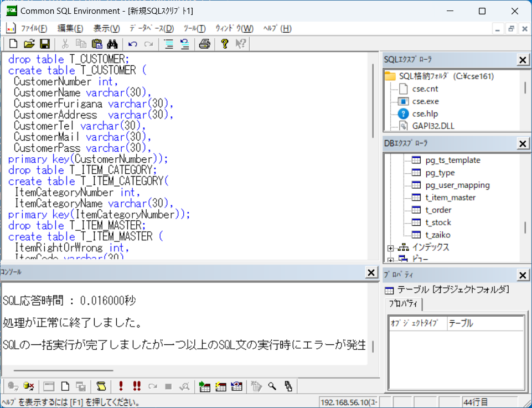Click the オブジェクトタイプ cell in the properties grid

coord(418,323)
